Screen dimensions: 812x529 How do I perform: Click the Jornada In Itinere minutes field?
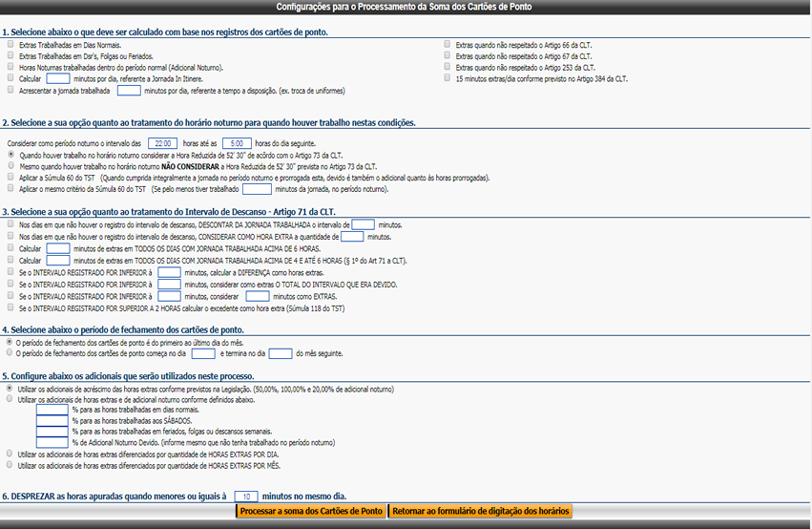pyautogui.click(x=57, y=78)
